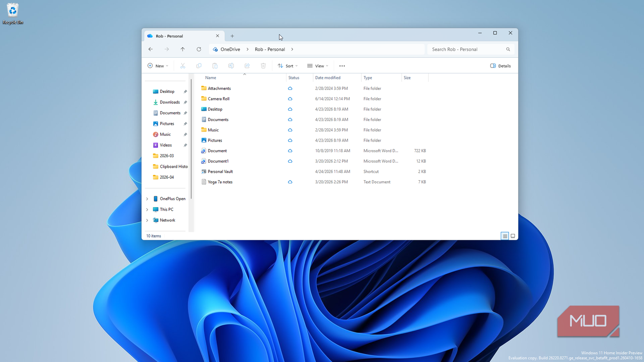Open the Personal Vault shortcut
Image resolution: width=644 pixels, height=362 pixels.
click(x=220, y=171)
